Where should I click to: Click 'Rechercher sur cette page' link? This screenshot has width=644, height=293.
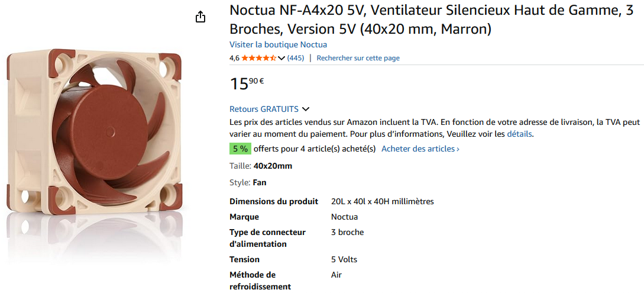tap(358, 58)
